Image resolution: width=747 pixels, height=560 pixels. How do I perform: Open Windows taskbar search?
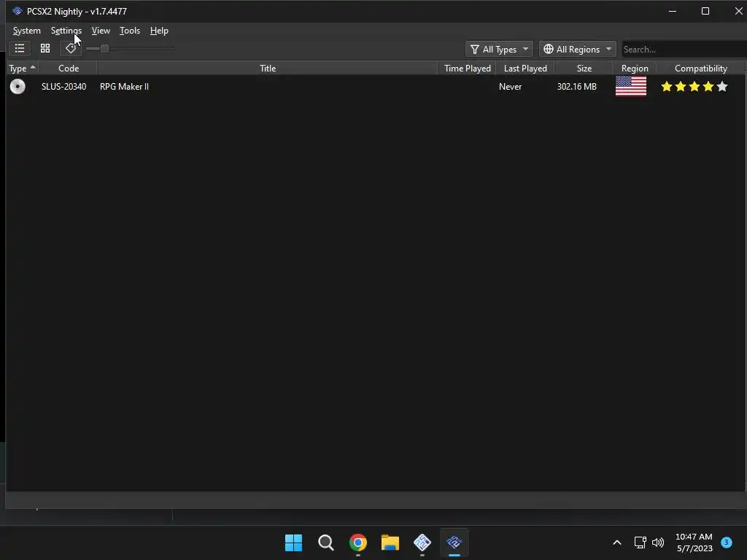326,542
